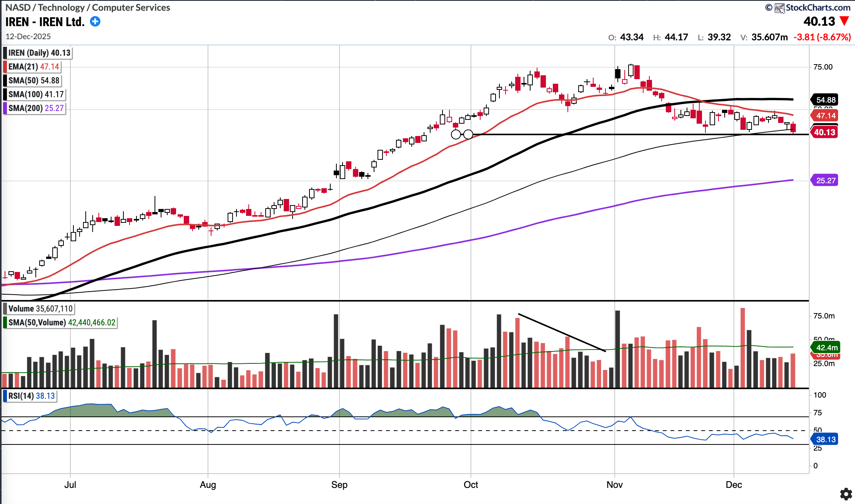Viewport: 855px width, 504px height.
Task: Expand the IREN (Daily) legend box
Action: [x=39, y=53]
